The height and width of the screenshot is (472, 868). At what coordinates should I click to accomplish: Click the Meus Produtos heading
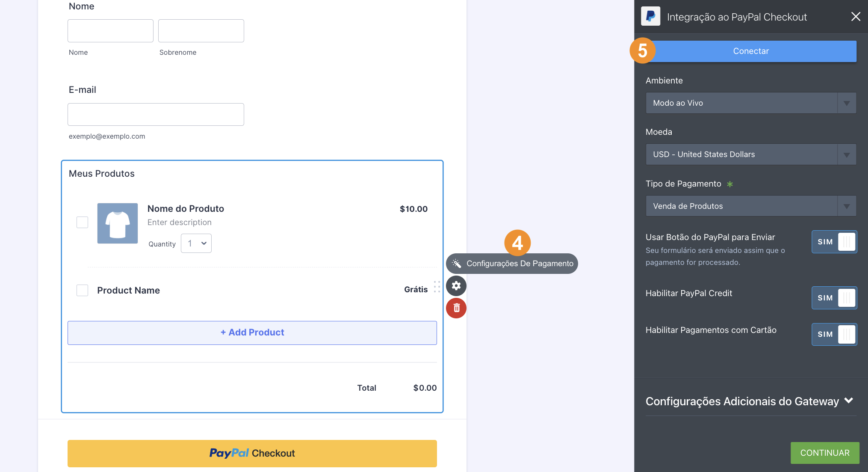point(102,174)
